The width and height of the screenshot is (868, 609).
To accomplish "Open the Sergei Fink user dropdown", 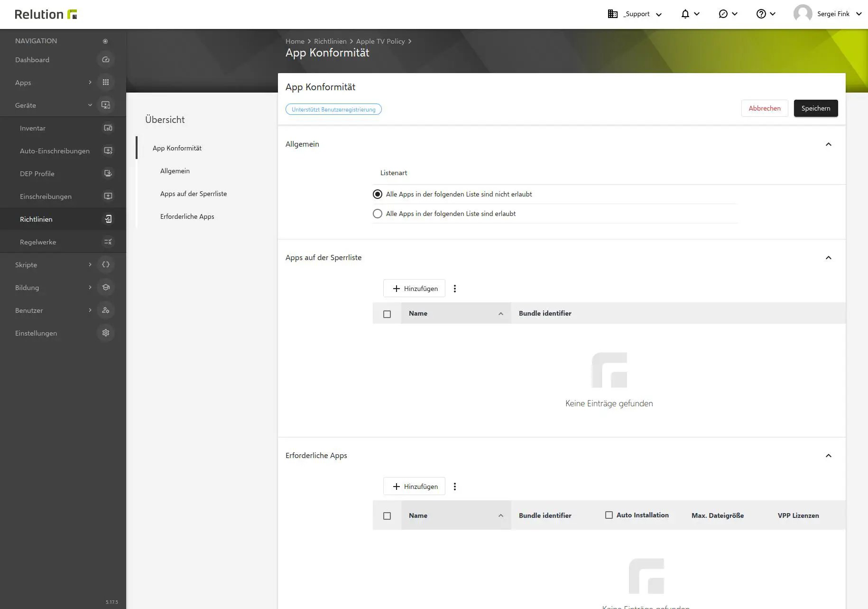I will 828,14.
